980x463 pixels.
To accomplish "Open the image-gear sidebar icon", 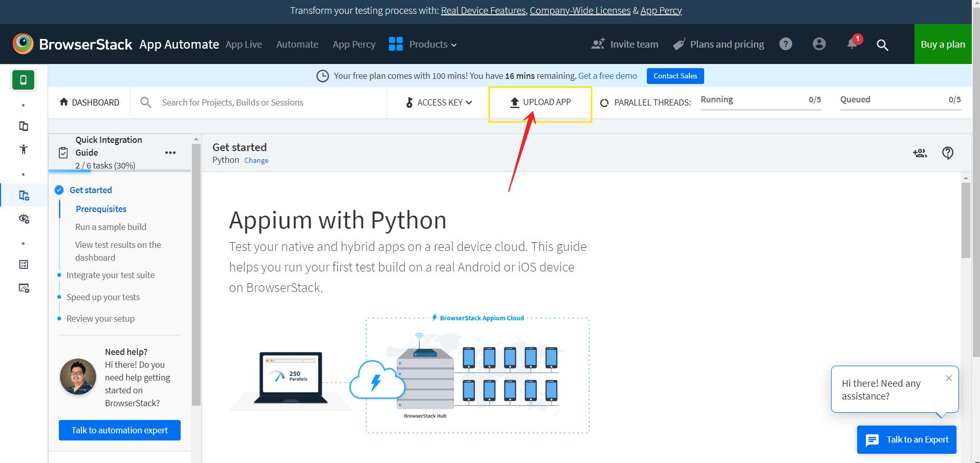I will coord(24,288).
